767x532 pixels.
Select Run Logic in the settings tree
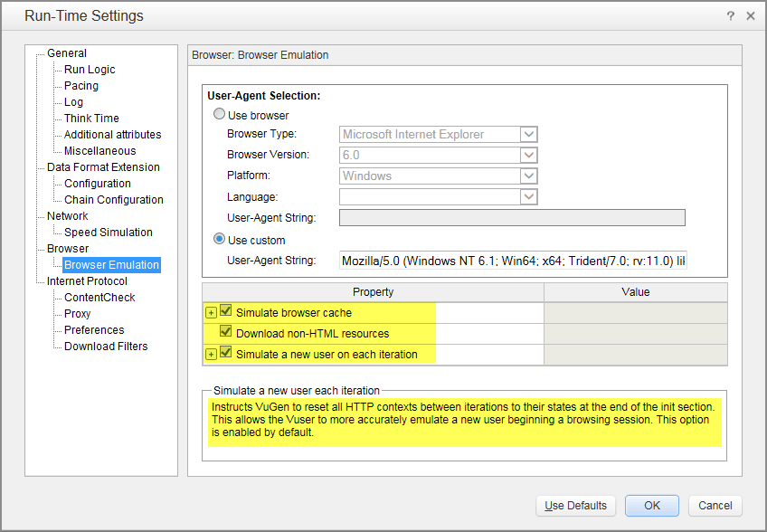90,70
